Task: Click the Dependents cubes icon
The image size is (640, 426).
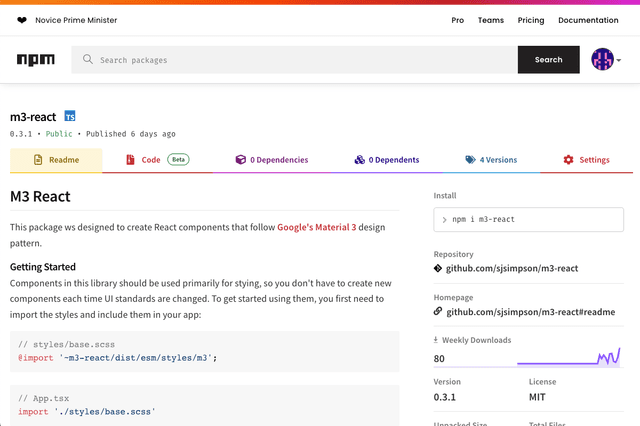Action: point(359,160)
